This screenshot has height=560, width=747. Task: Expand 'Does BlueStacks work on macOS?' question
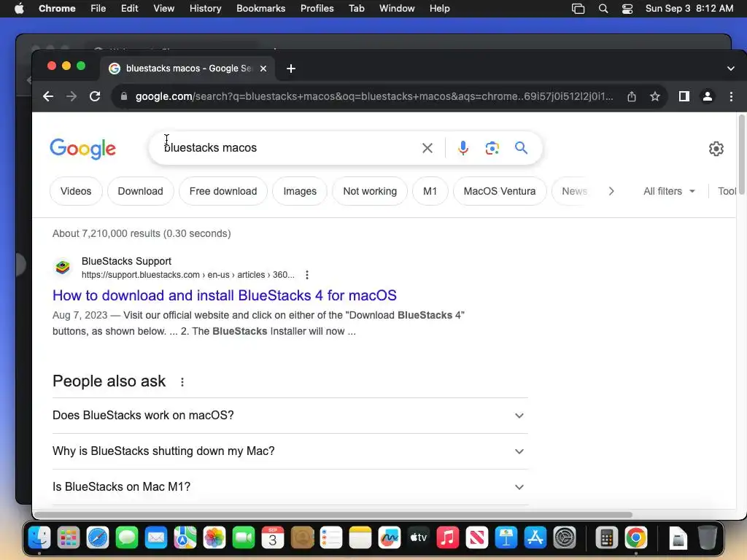pyautogui.click(x=290, y=415)
